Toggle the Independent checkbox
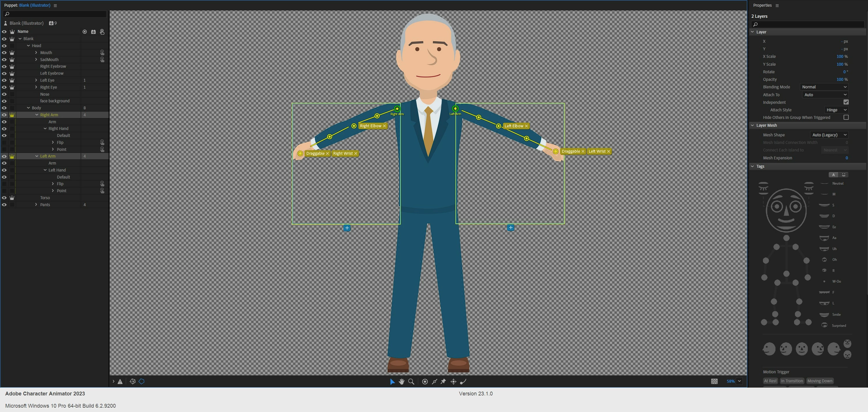The height and width of the screenshot is (412, 868). tap(846, 102)
